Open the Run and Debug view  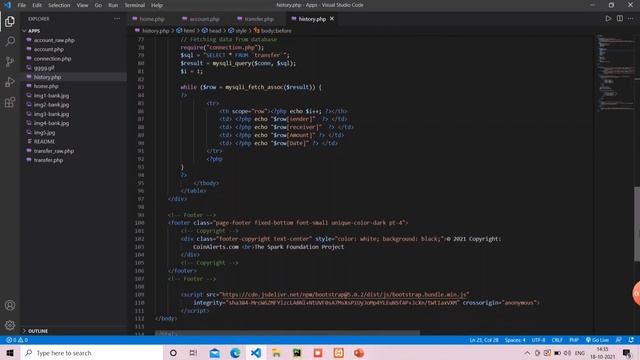[10, 82]
